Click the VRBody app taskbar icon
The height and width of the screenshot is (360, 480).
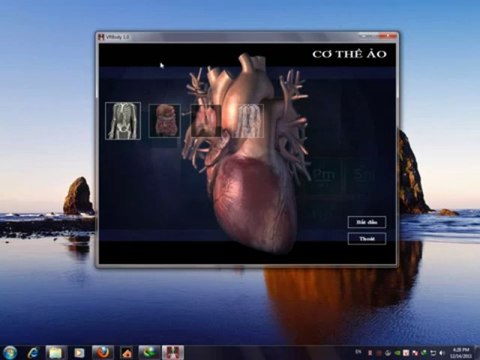(x=173, y=353)
